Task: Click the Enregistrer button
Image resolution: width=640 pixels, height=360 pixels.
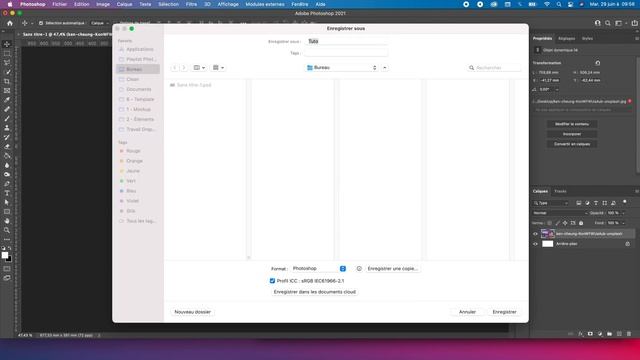Action: (504, 312)
